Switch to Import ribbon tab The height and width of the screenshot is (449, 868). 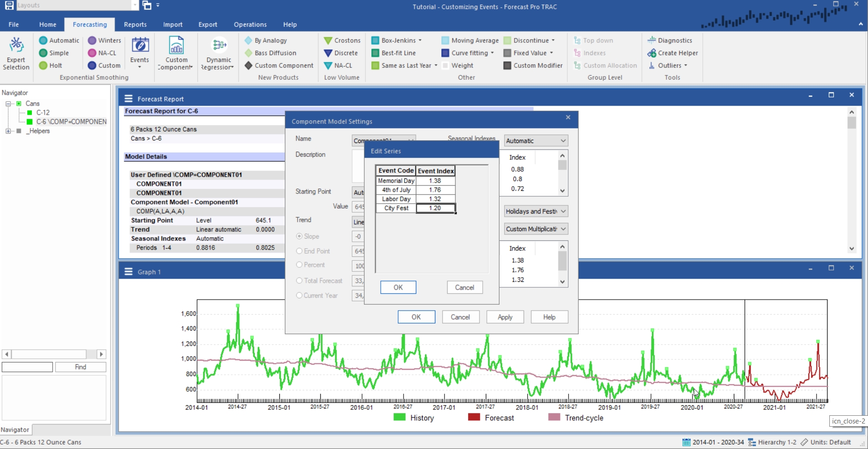173,25
